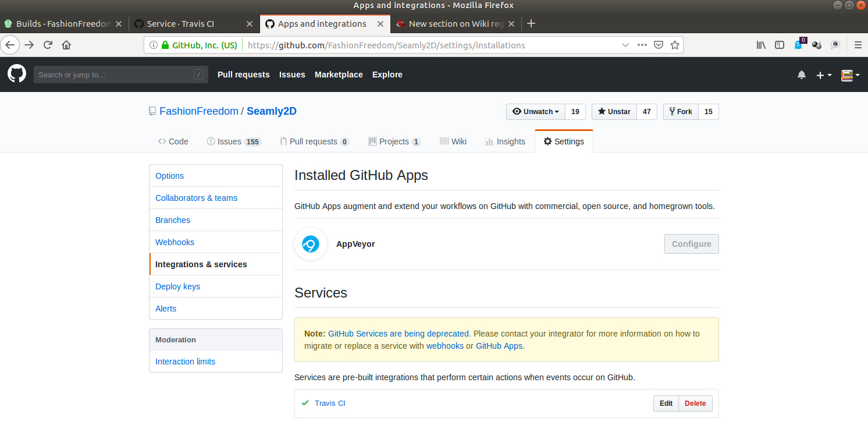Close the Apps and integrations tab
The image size is (868, 439).
[380, 24]
